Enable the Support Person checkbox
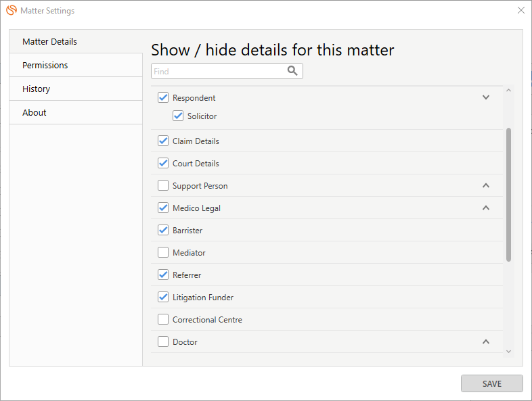532x401 pixels. [x=163, y=185]
